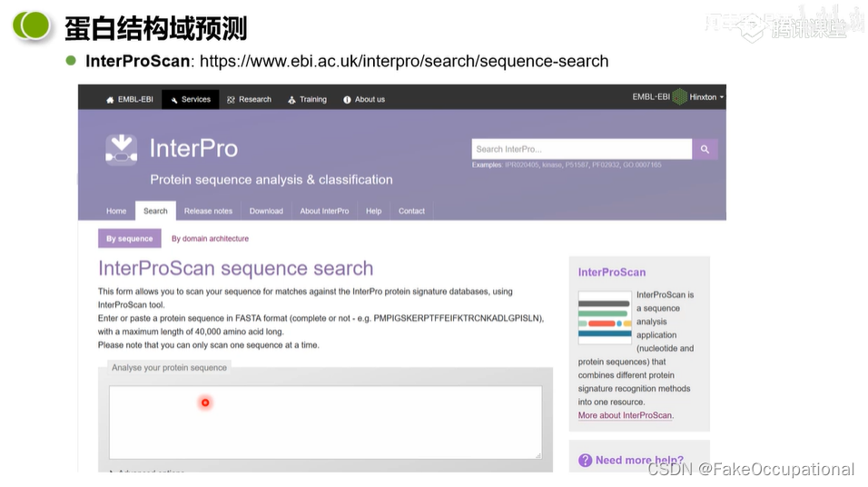
Task: Click the EMBL-EBI home icon
Action: click(110, 100)
